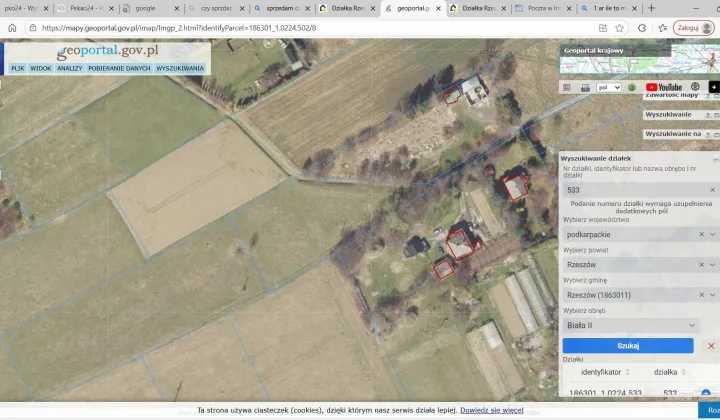720x420 pixels.
Task: Clear the Rzeszów powiat selection
Action: [x=702, y=265]
